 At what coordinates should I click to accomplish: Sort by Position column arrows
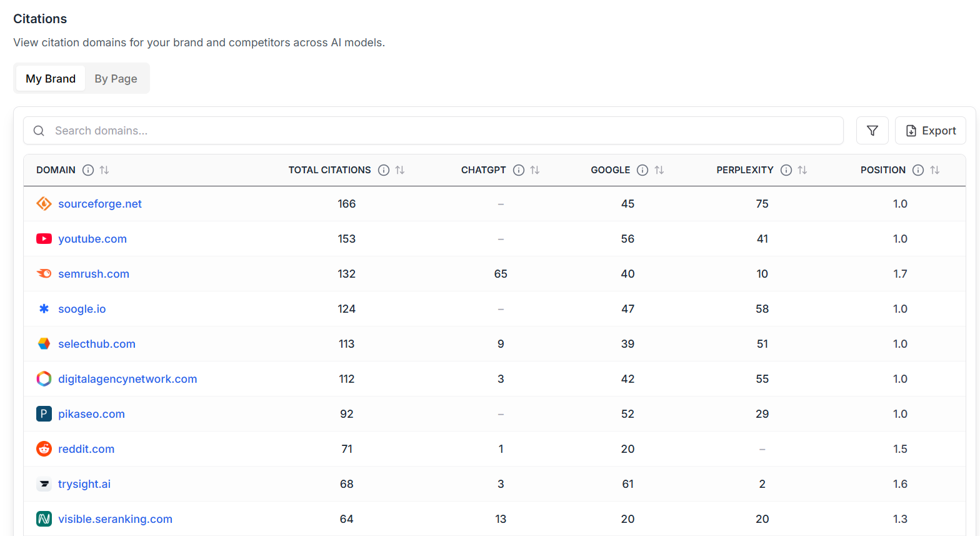coord(935,170)
